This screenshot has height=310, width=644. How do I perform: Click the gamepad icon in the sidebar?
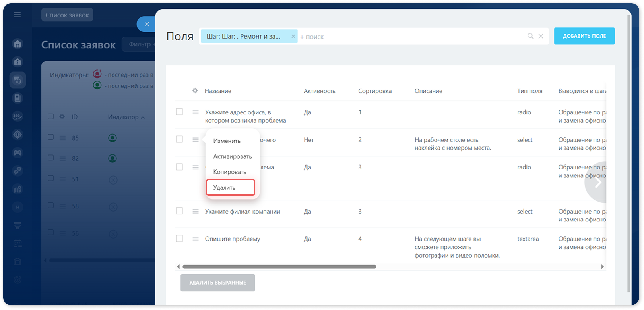click(x=17, y=152)
